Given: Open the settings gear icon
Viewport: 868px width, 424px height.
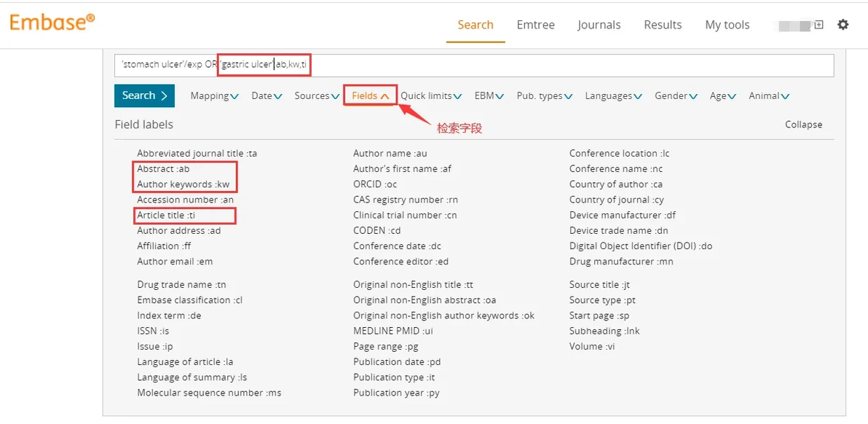Looking at the screenshot, I should click(843, 25).
